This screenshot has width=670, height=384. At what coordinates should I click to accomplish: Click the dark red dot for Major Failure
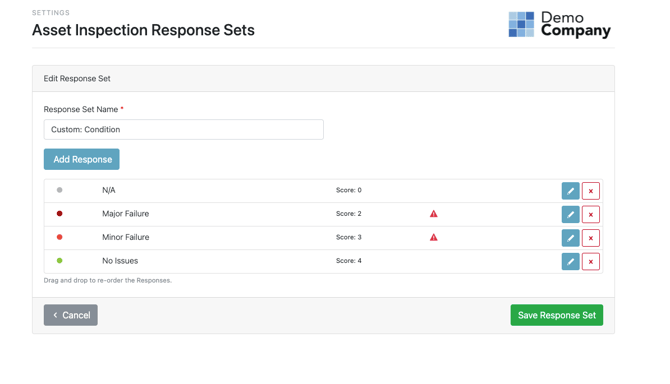[x=59, y=213]
